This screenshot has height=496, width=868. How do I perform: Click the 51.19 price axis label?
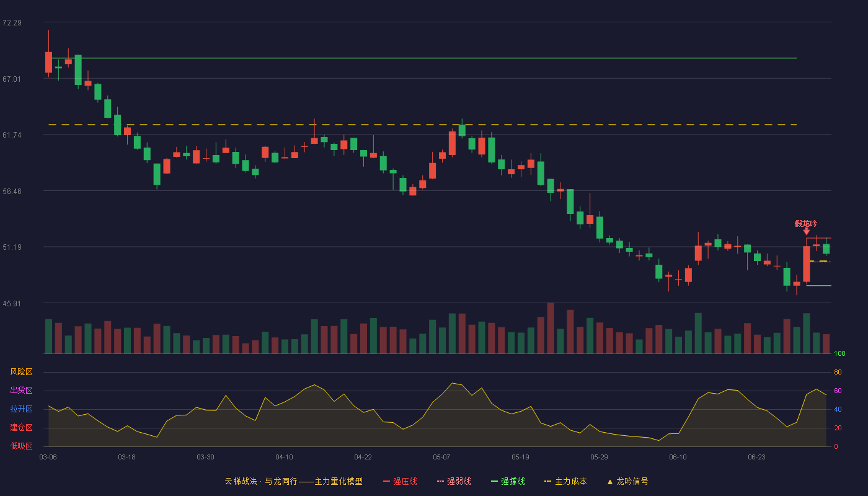(12, 247)
